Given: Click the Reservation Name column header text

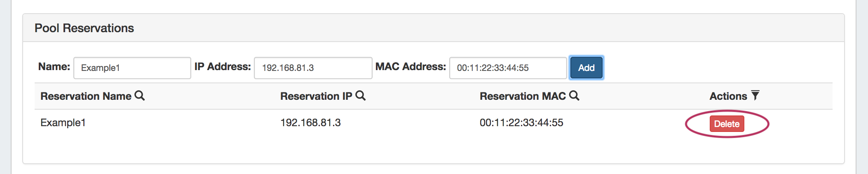Looking at the screenshot, I should (x=86, y=96).
